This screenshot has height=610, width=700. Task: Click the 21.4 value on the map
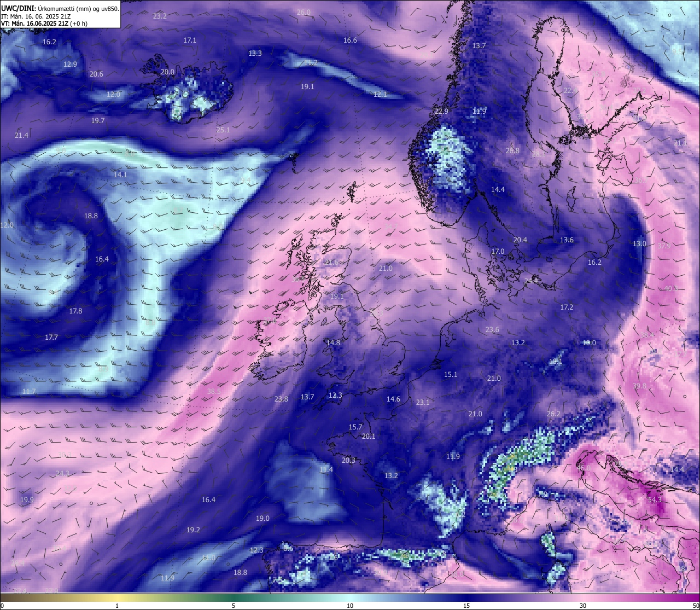click(21, 135)
